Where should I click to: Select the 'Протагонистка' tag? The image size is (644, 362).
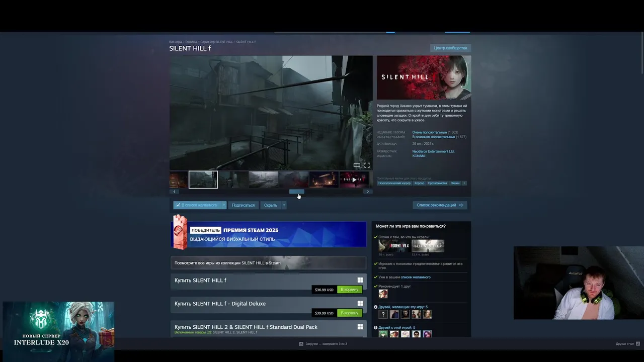pos(437,183)
